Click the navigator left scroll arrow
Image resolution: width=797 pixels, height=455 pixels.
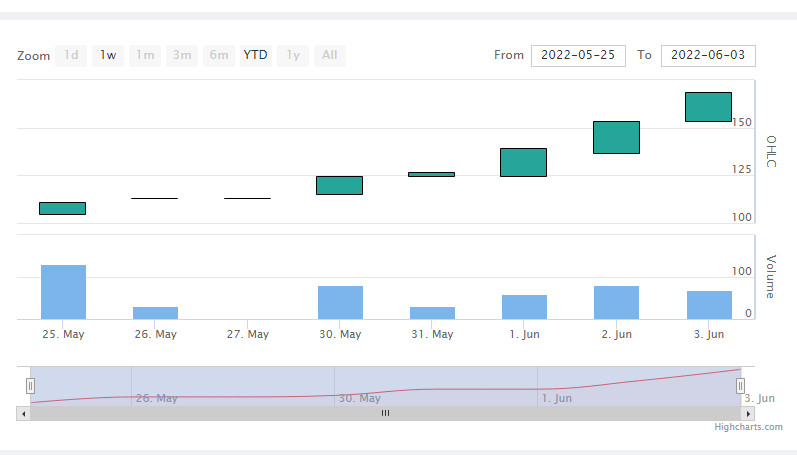point(23,413)
